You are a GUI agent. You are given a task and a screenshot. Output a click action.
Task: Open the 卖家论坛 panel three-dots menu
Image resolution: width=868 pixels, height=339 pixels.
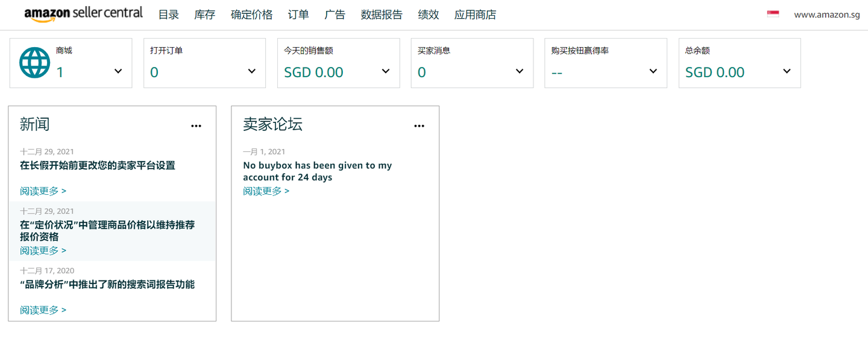coord(419,126)
